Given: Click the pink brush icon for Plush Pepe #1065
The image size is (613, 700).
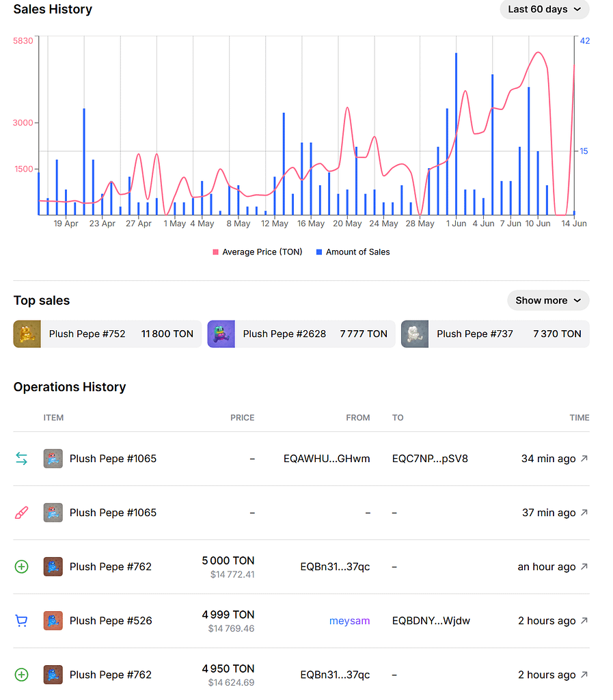Looking at the screenshot, I should [x=21, y=513].
